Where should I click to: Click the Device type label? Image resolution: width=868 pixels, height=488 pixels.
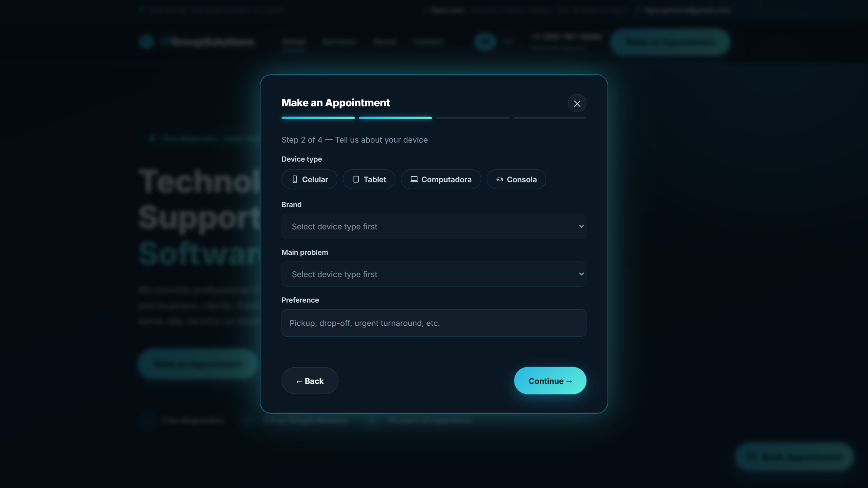pos(301,159)
